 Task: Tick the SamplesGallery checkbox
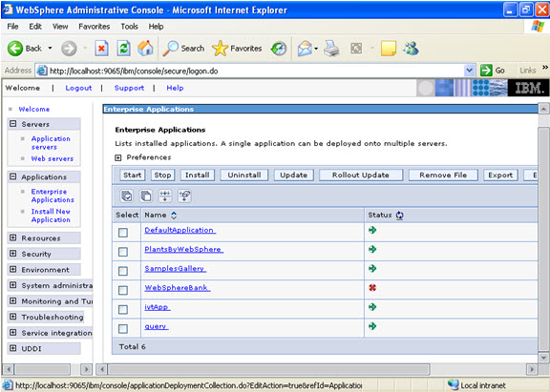[123, 271]
